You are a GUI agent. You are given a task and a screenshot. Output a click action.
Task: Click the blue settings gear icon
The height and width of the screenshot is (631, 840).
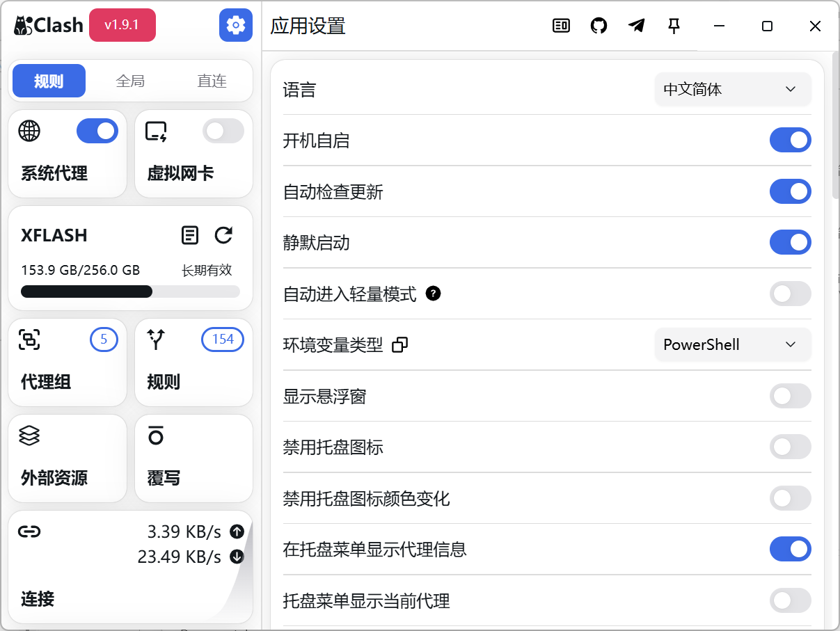236,26
